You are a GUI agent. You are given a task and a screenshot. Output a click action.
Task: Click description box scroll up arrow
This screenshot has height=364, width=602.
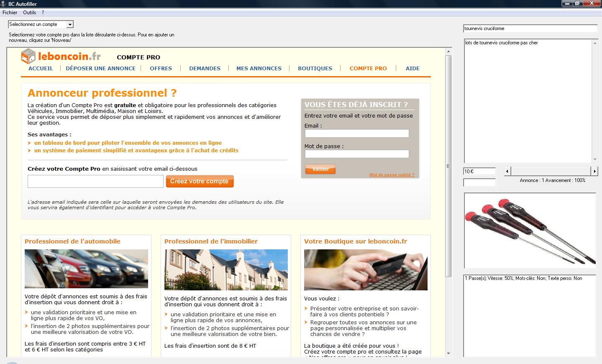pyautogui.click(x=595, y=43)
